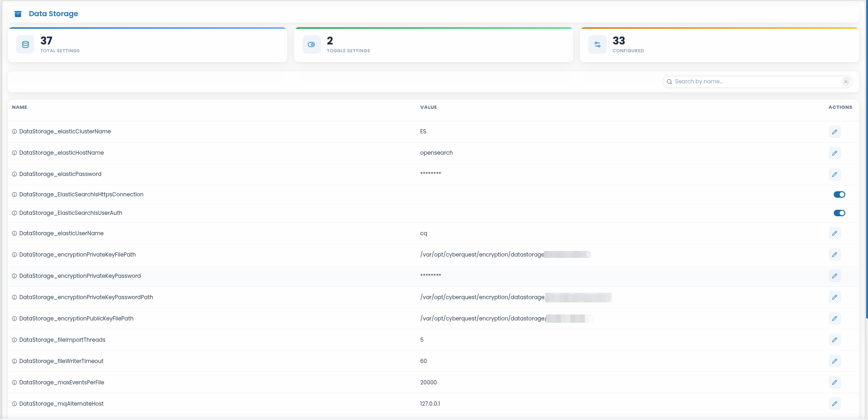Show info for DataStorage_fileWriterTimeout
Viewport: 868px width, 420px height.
[x=14, y=361]
